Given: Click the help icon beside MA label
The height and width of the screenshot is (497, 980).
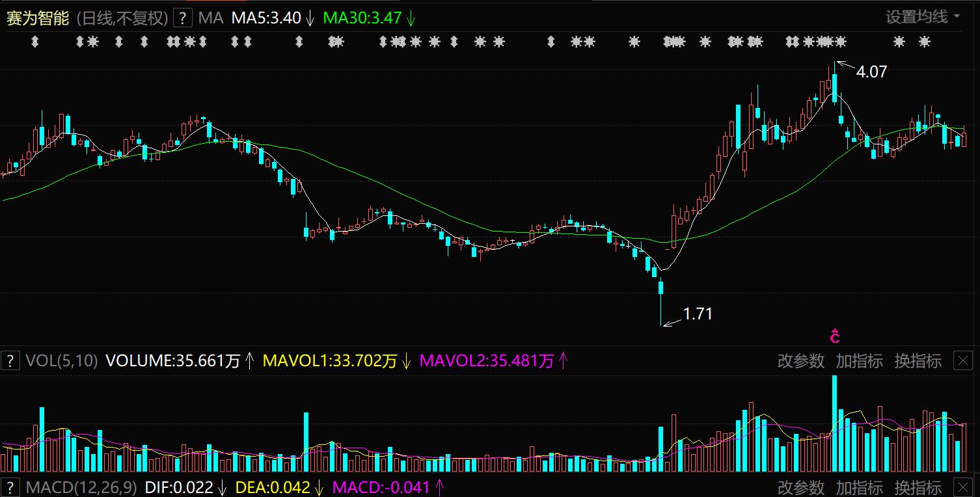Looking at the screenshot, I should pos(185,18).
